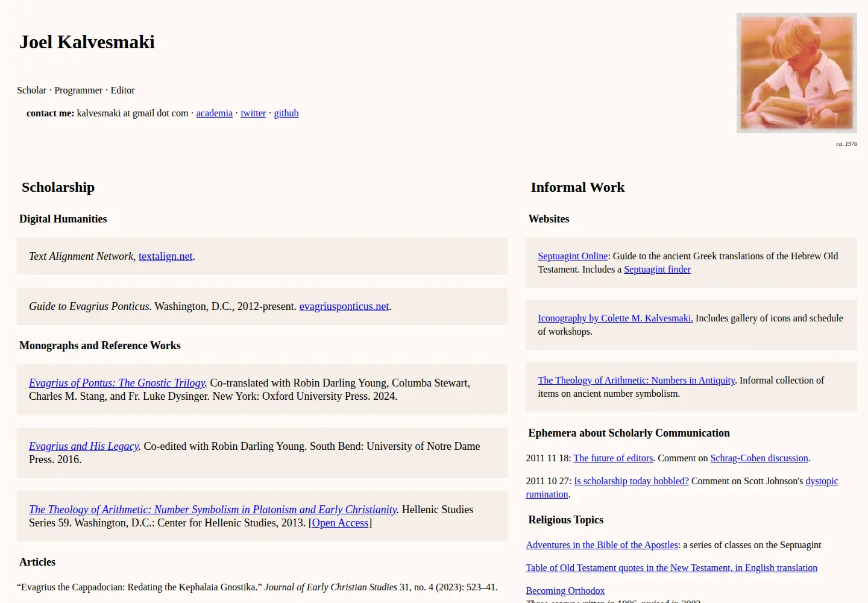This screenshot has width=868, height=603.
Task: Open the Becoming Orthodox link
Action: coord(565,591)
